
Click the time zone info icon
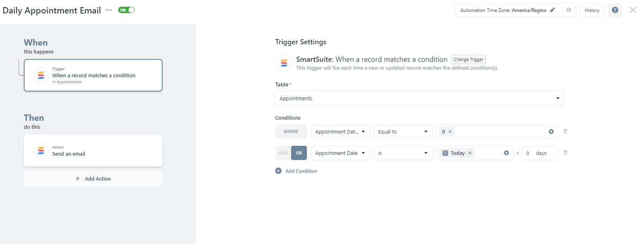569,10
